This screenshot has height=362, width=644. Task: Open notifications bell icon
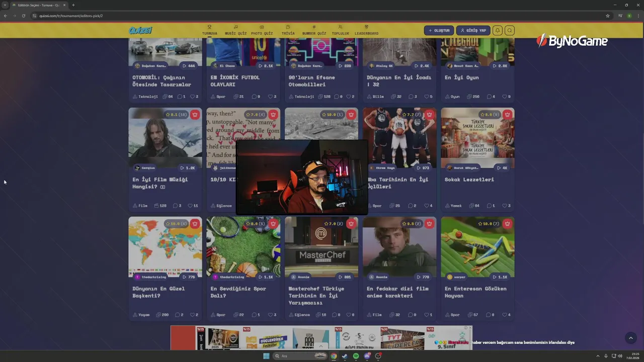(497, 30)
